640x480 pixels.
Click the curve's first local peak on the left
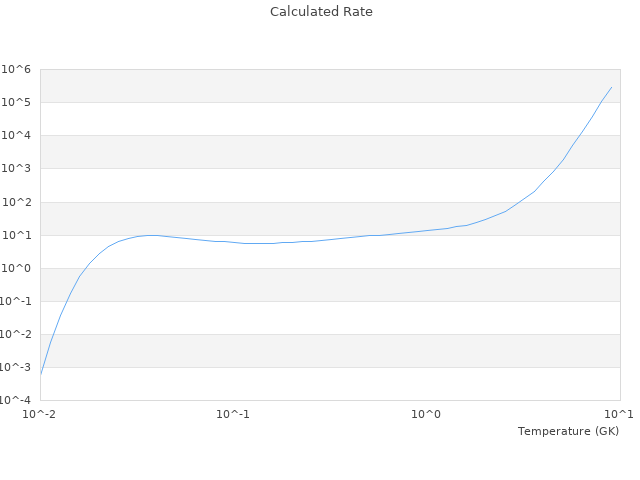click(x=150, y=235)
